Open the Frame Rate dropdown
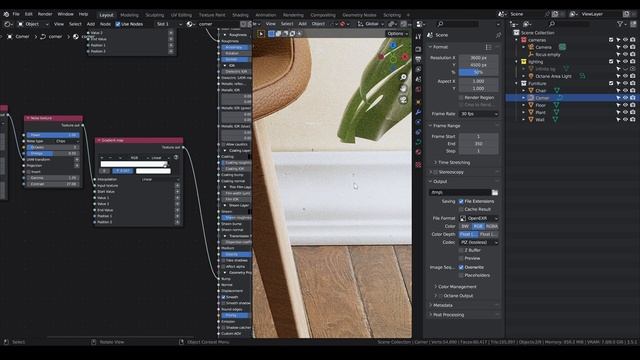 [478, 114]
